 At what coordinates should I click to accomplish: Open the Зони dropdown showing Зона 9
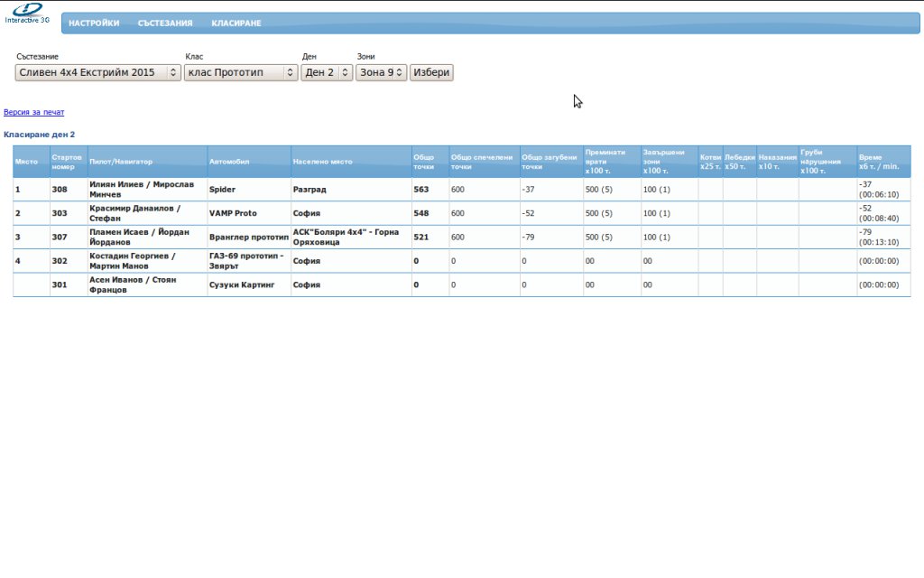click(381, 72)
